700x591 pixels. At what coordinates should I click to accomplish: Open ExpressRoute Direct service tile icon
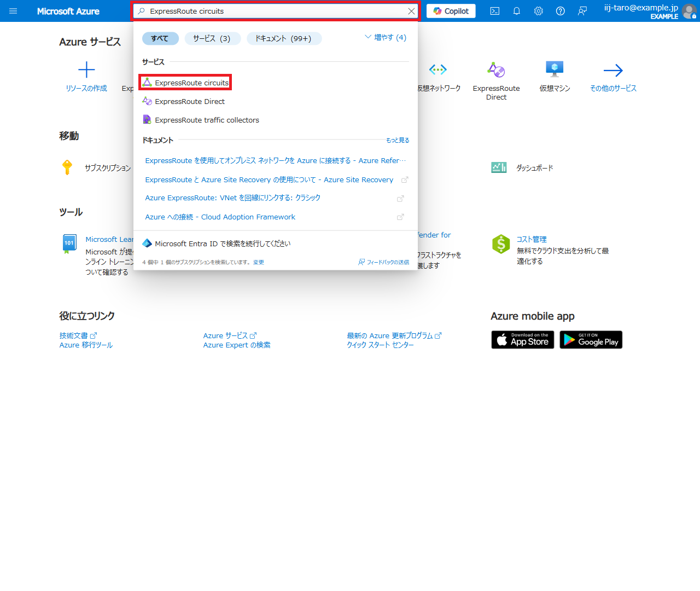pyautogui.click(x=496, y=69)
